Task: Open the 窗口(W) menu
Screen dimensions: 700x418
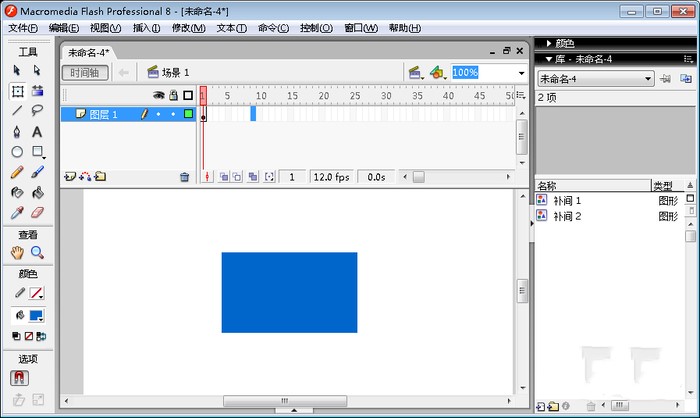Action: click(x=361, y=28)
